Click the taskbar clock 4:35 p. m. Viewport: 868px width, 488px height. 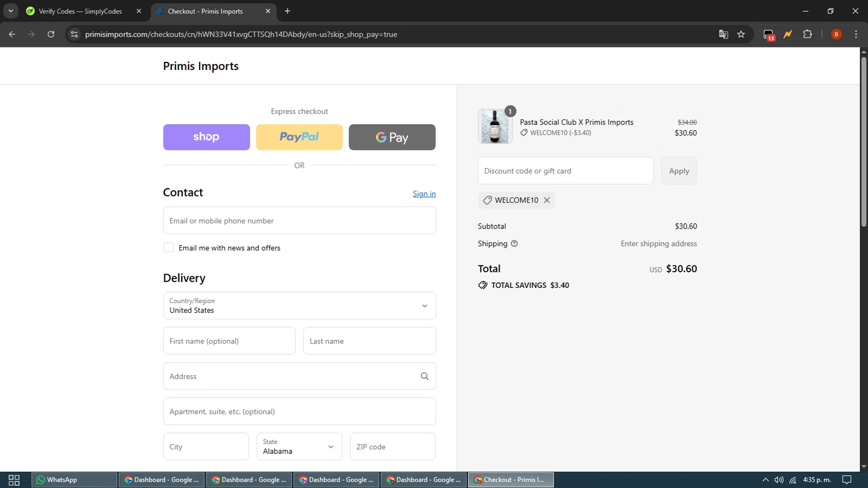point(817,480)
